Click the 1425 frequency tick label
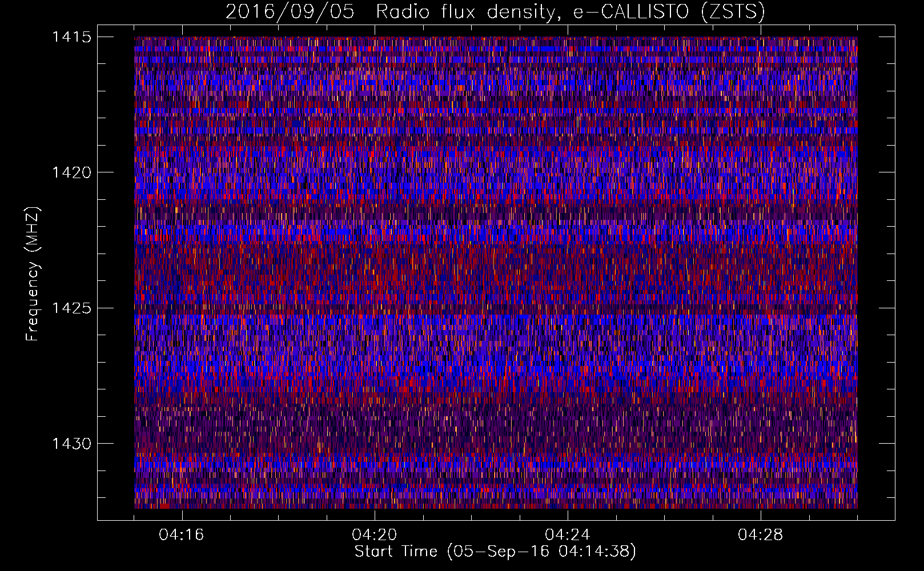The image size is (924, 571). pos(71,308)
